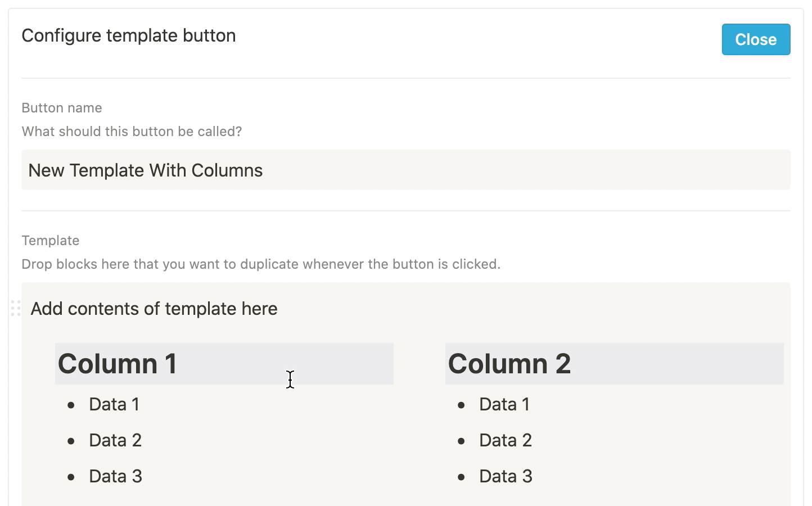Click the bullet next to Data 1

(x=71, y=405)
